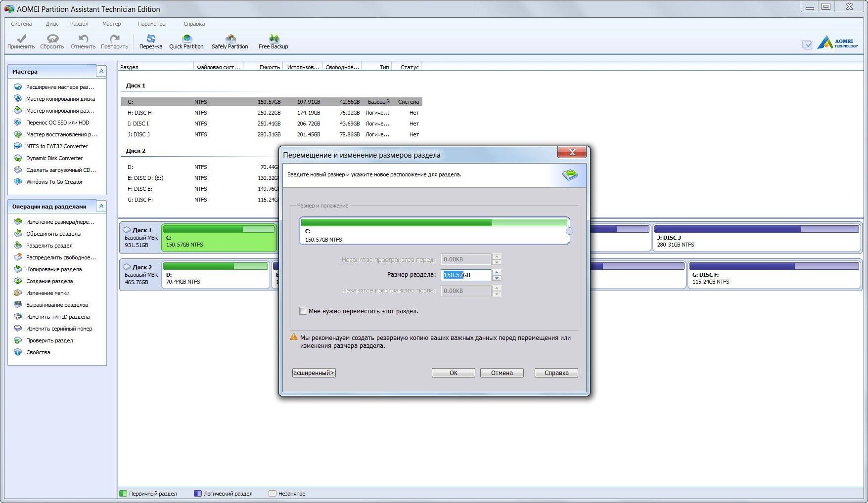Open Мастер копирования диска wizard
Viewport: 868px width, 503px height.
tap(54, 99)
